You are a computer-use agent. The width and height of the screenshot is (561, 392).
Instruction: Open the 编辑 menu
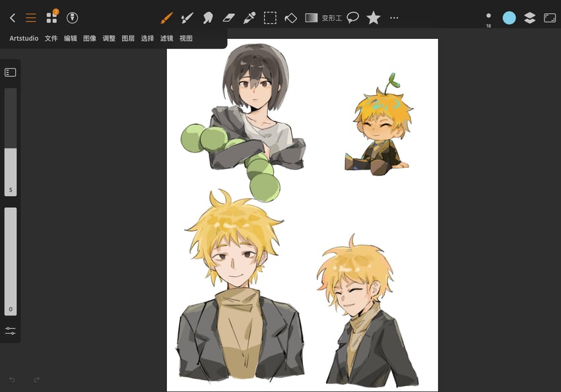71,38
